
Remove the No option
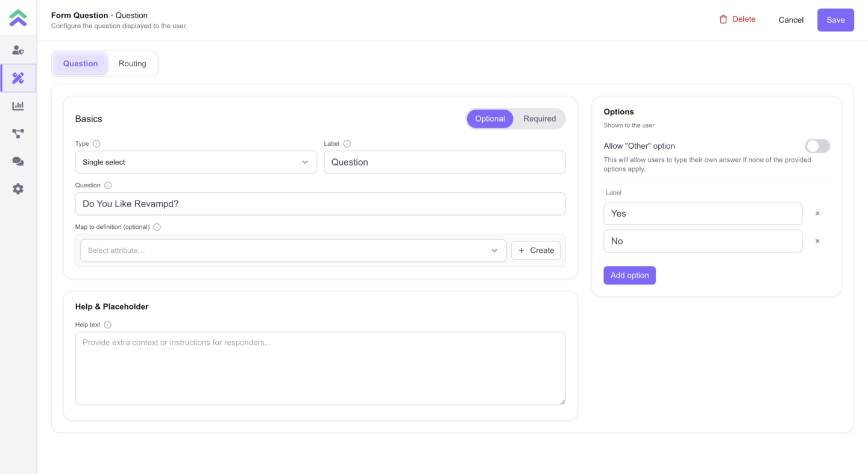click(x=817, y=241)
